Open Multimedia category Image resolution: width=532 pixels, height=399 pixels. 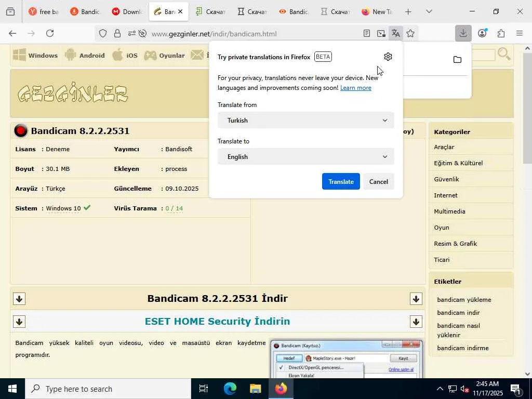click(x=449, y=211)
